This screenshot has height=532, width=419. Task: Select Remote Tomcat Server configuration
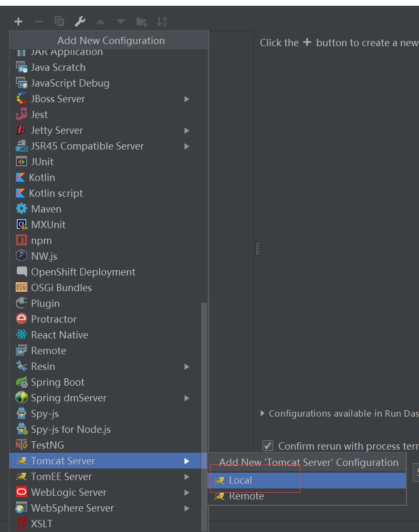tap(307, 496)
